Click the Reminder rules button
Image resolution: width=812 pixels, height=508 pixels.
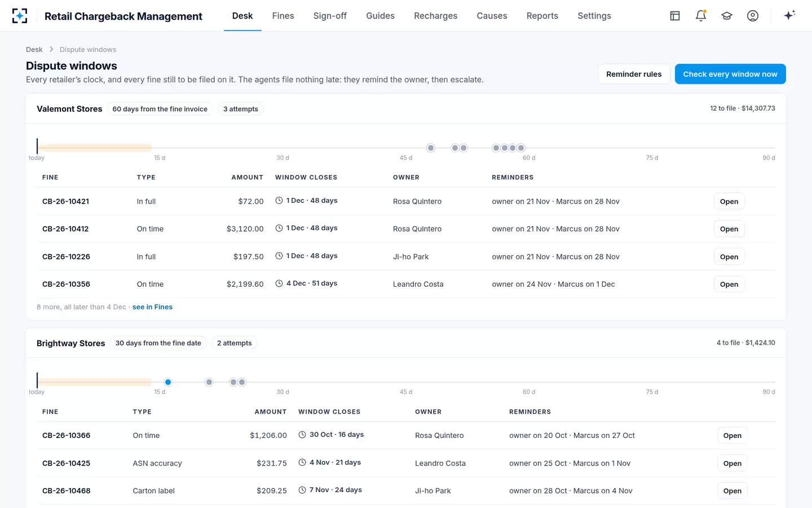click(x=634, y=74)
